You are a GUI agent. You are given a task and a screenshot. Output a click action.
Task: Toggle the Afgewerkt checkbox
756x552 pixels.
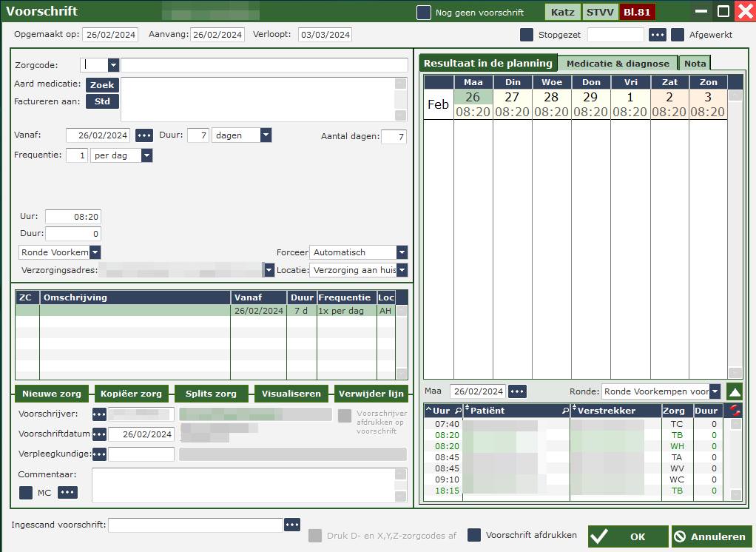coord(678,35)
